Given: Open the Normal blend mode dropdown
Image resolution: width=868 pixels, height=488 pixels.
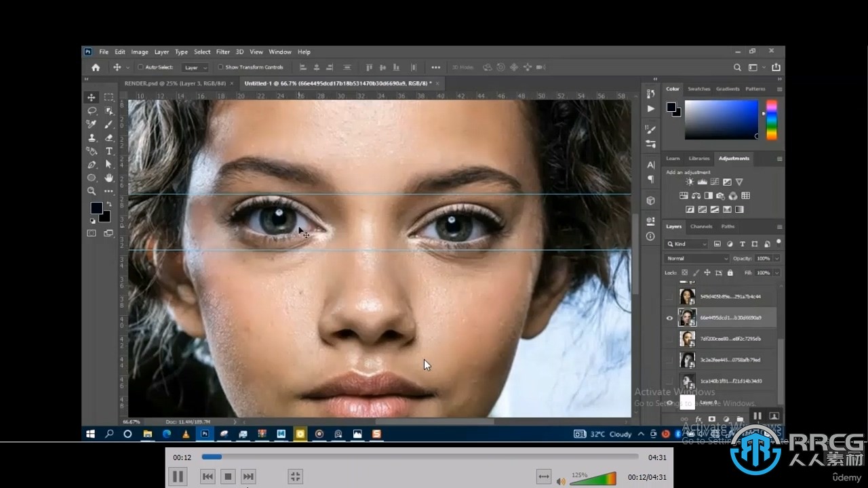Looking at the screenshot, I should [x=697, y=258].
